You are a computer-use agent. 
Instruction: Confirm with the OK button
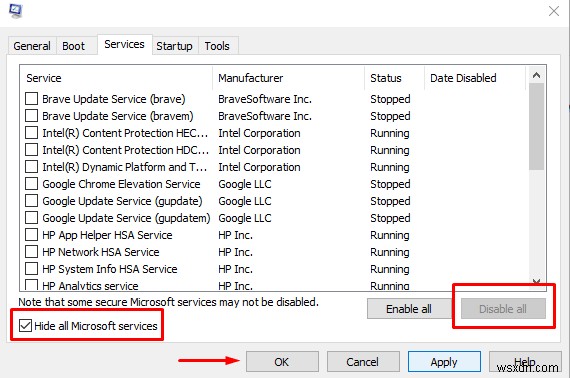coord(282,362)
